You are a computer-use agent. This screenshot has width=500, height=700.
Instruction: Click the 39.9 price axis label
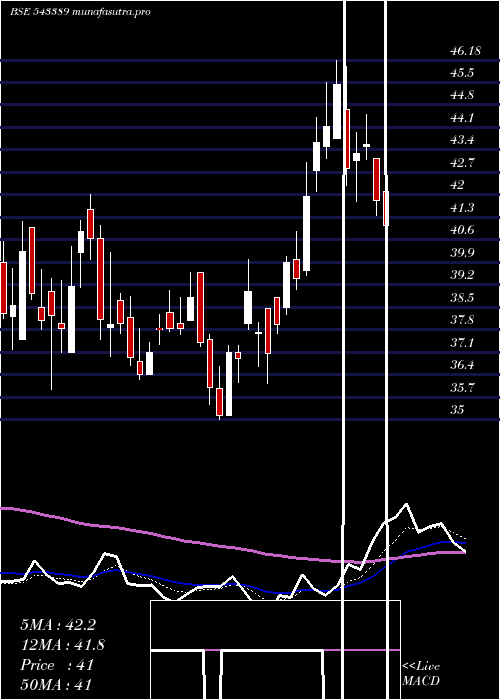462,253
